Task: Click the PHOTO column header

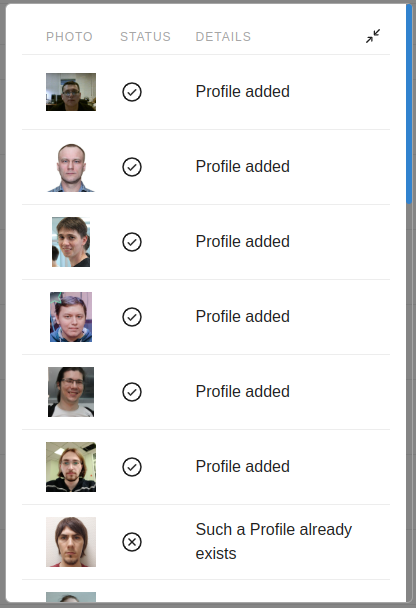Action: click(x=69, y=36)
